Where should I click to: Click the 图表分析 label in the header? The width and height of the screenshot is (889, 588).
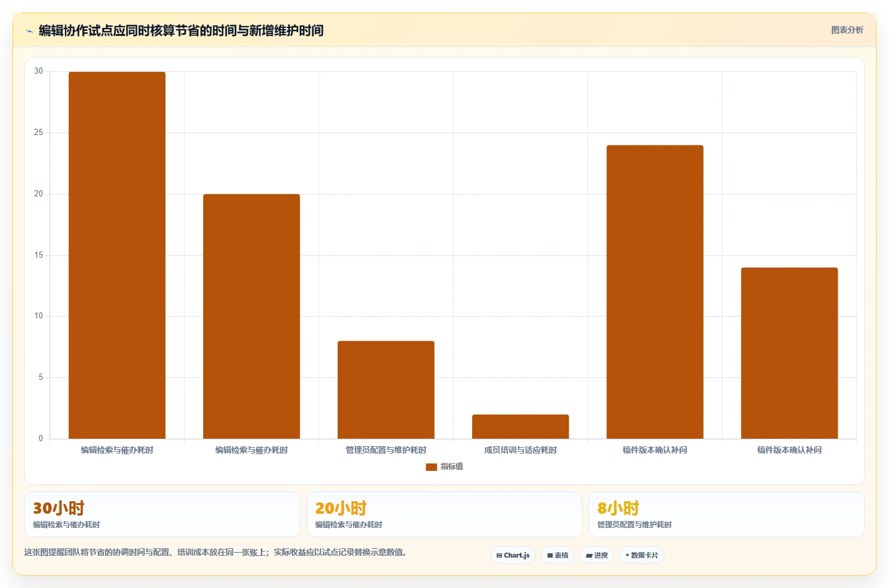(x=847, y=30)
